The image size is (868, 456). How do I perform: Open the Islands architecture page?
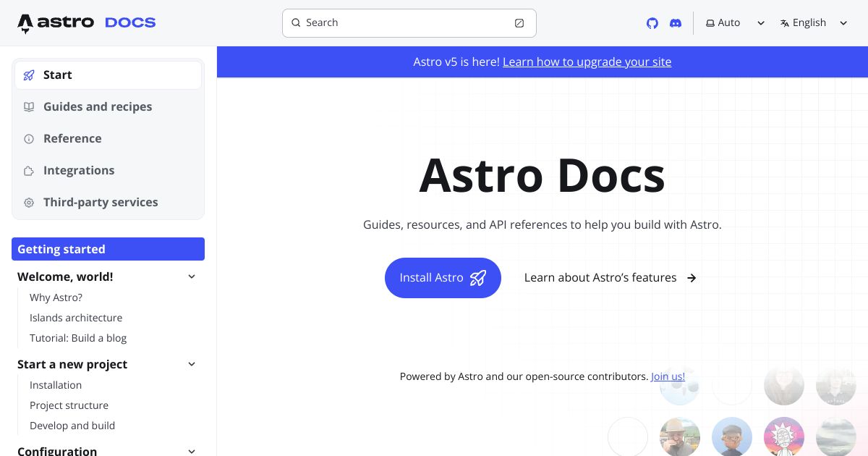pos(76,318)
